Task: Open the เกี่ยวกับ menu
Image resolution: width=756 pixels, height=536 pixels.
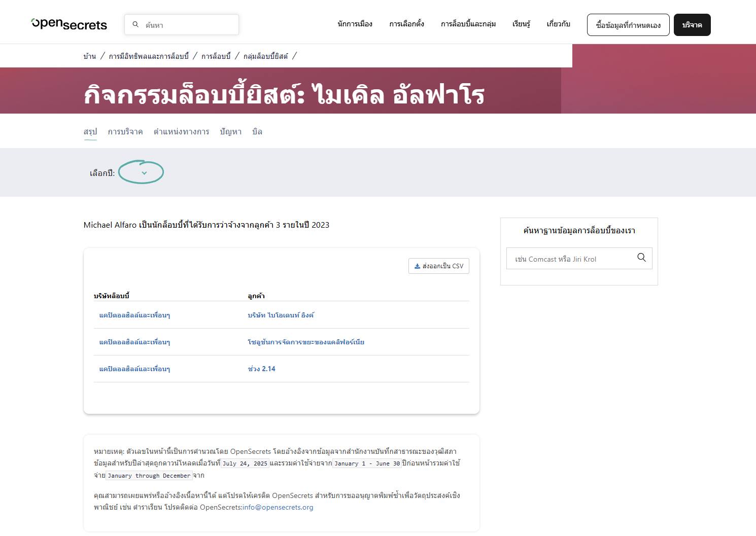Action: coord(558,24)
